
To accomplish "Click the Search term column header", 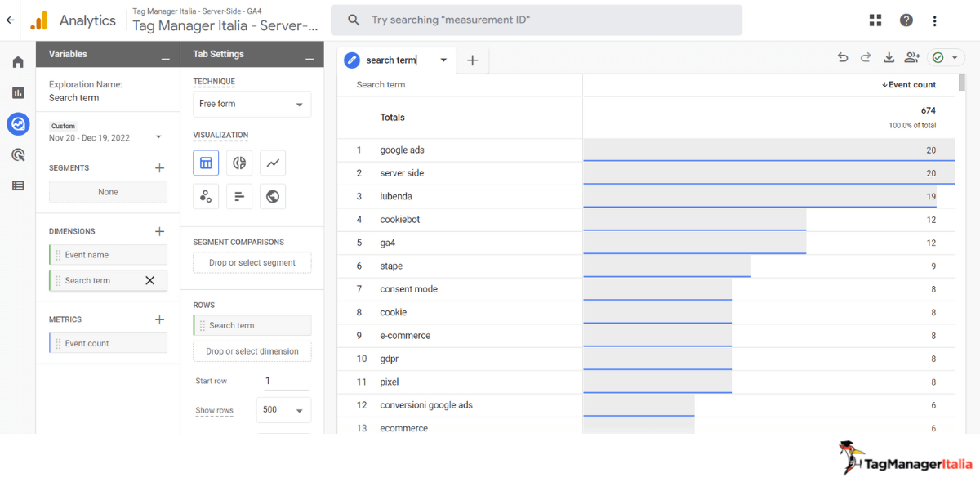I will pos(381,84).
